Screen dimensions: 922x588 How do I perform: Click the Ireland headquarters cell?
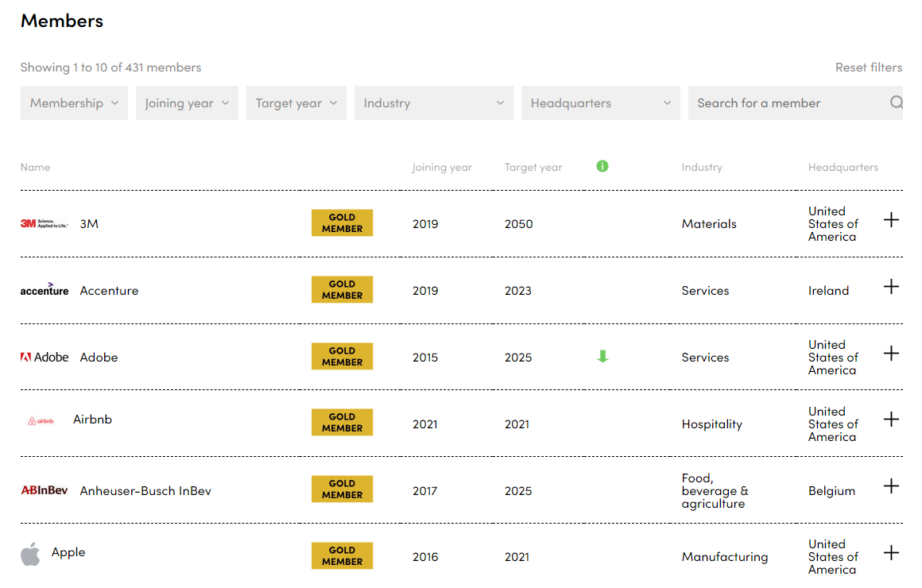point(828,291)
